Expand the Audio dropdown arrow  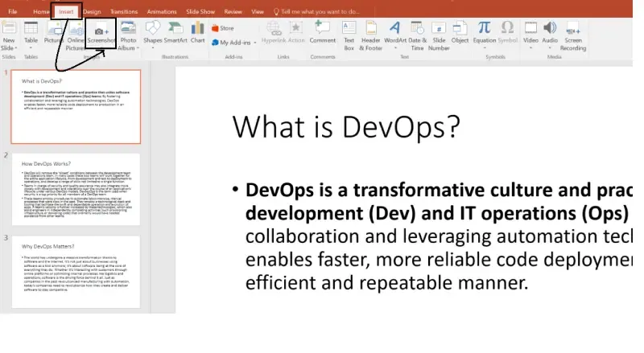click(550, 48)
